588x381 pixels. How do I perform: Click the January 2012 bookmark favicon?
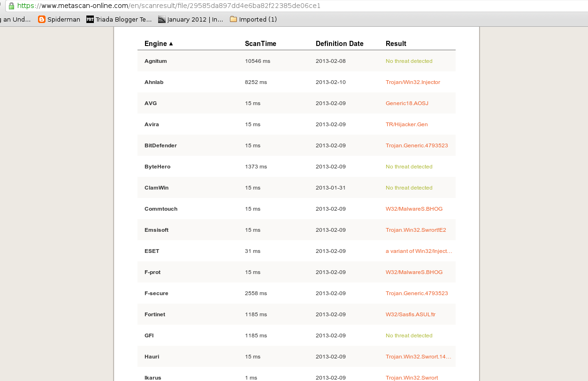tap(162, 19)
